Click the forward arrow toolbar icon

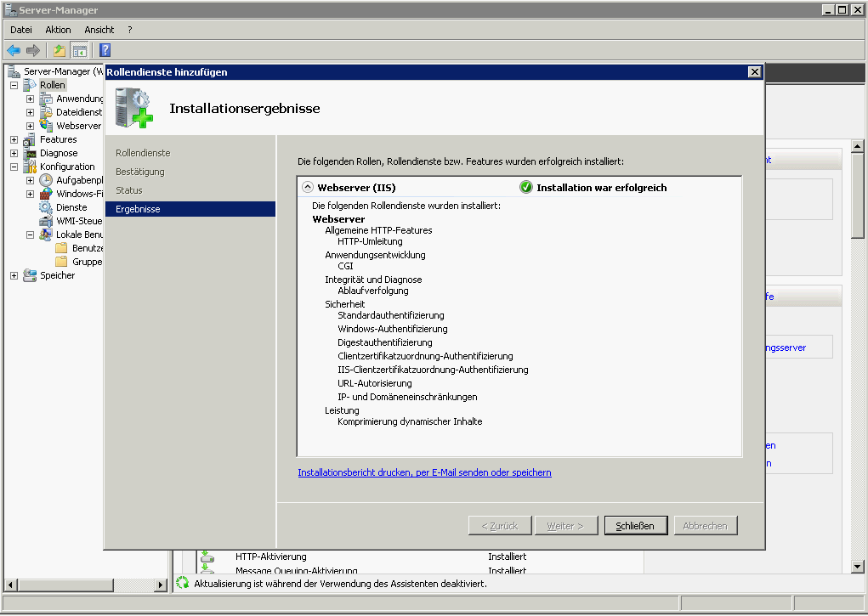[x=33, y=51]
